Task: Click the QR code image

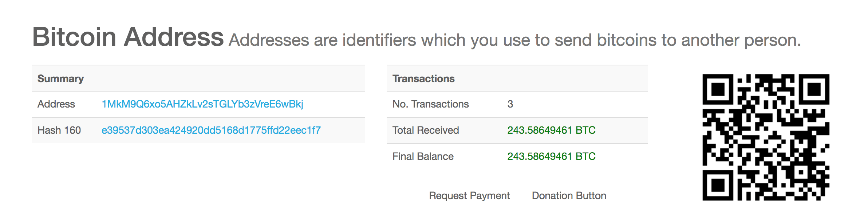Action: point(766,137)
